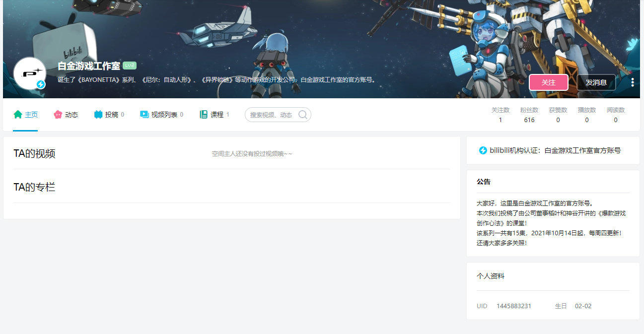The width and height of the screenshot is (644, 334).
Task: View the 关注数 following count
Action: click(501, 115)
